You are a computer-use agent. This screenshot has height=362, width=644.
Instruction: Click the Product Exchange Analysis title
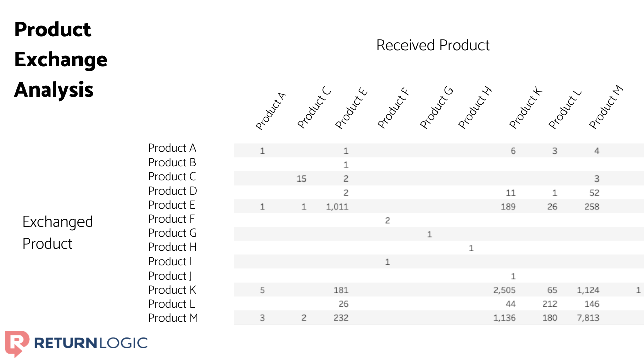60,59
